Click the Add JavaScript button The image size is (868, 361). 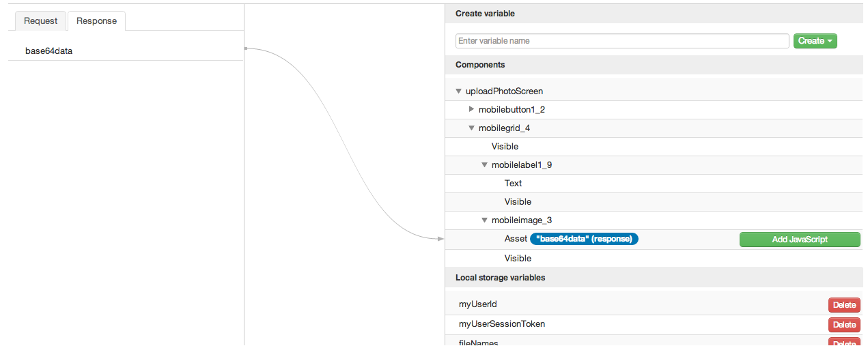799,240
